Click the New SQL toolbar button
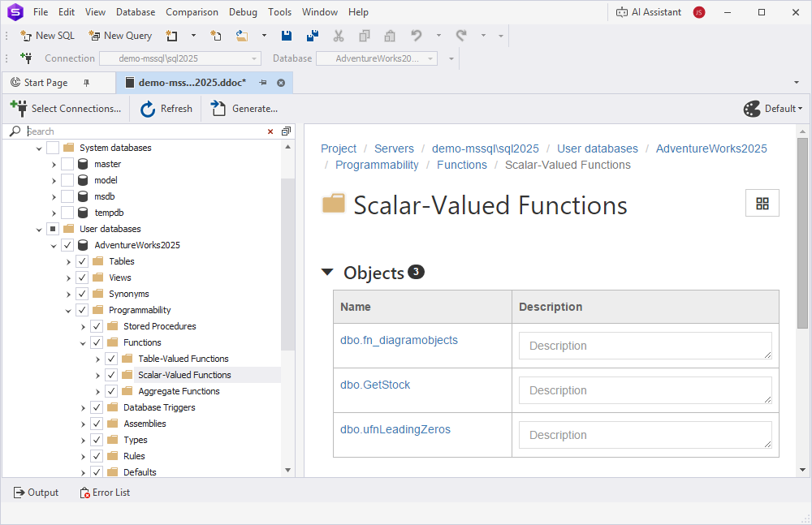This screenshot has width=812, height=525. pyautogui.click(x=48, y=36)
